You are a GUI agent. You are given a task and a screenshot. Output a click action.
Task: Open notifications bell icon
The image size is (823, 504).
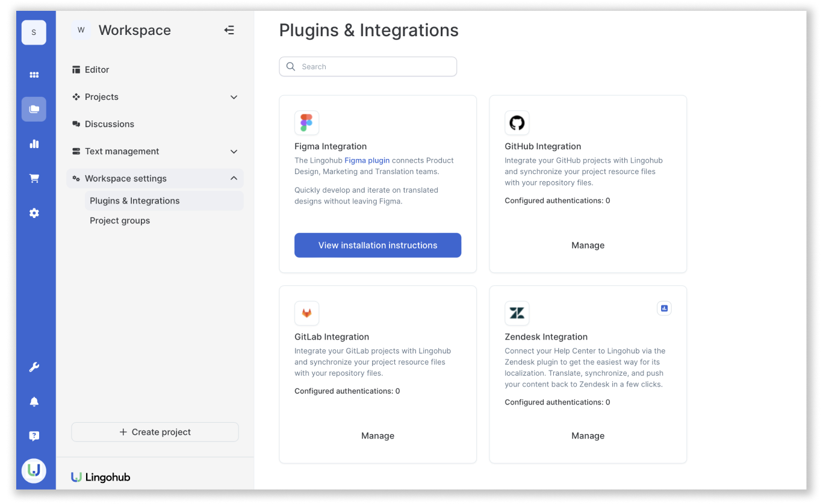(x=34, y=402)
